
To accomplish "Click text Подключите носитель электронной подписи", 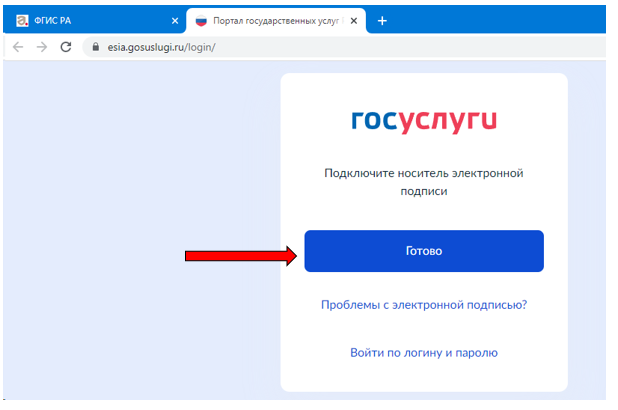I will 424,182.
